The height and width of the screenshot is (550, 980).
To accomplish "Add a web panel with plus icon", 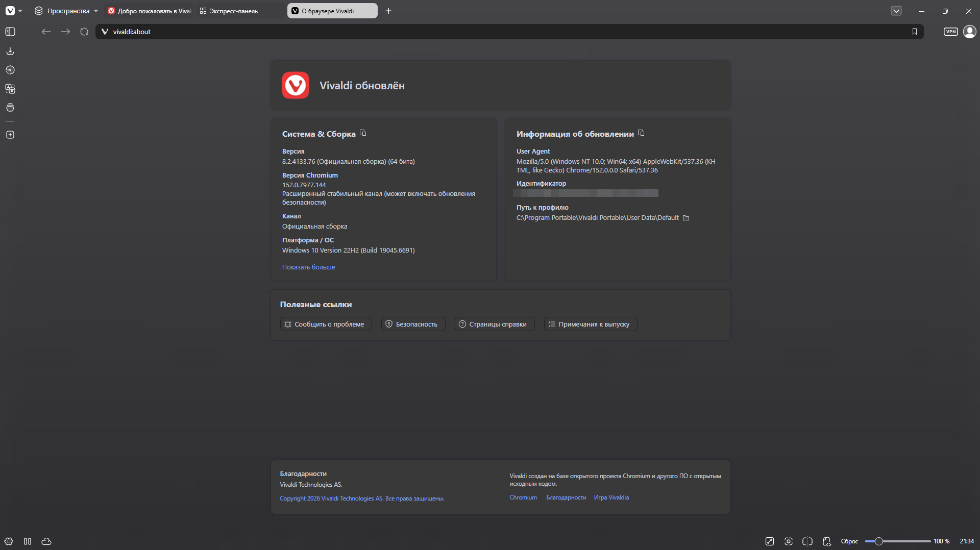I will pos(10,135).
